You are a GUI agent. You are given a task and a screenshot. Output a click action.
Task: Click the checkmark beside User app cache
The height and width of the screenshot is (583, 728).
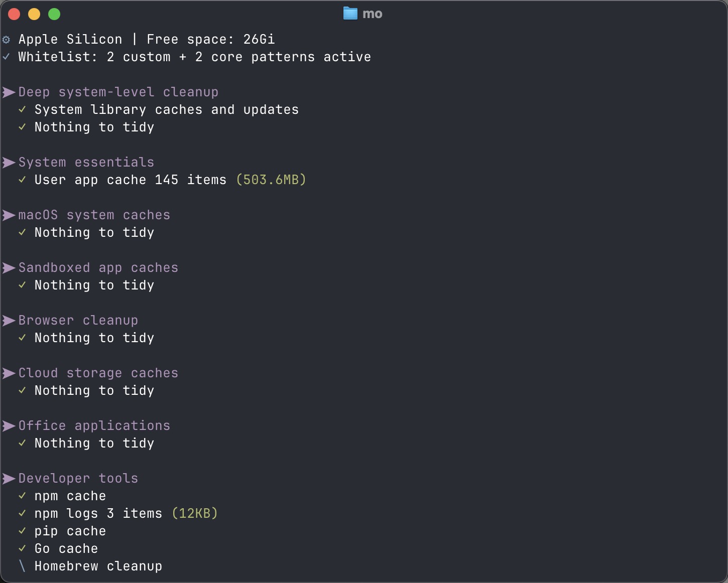pyautogui.click(x=22, y=180)
